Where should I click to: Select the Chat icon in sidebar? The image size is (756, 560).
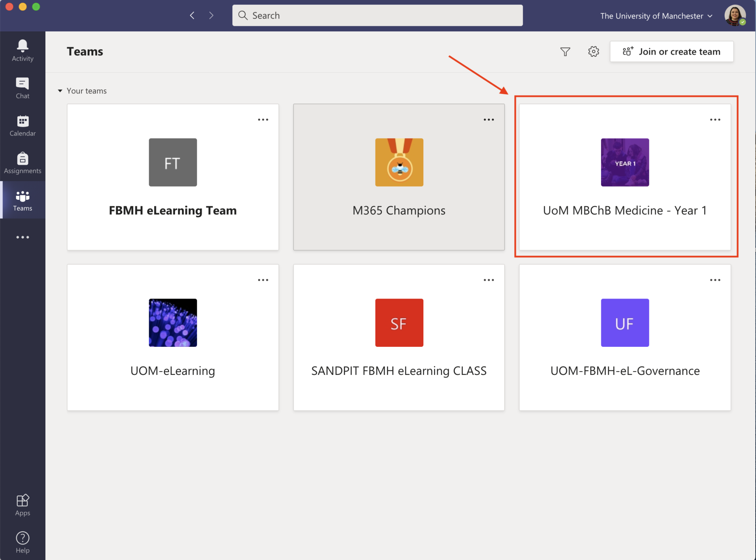(22, 88)
